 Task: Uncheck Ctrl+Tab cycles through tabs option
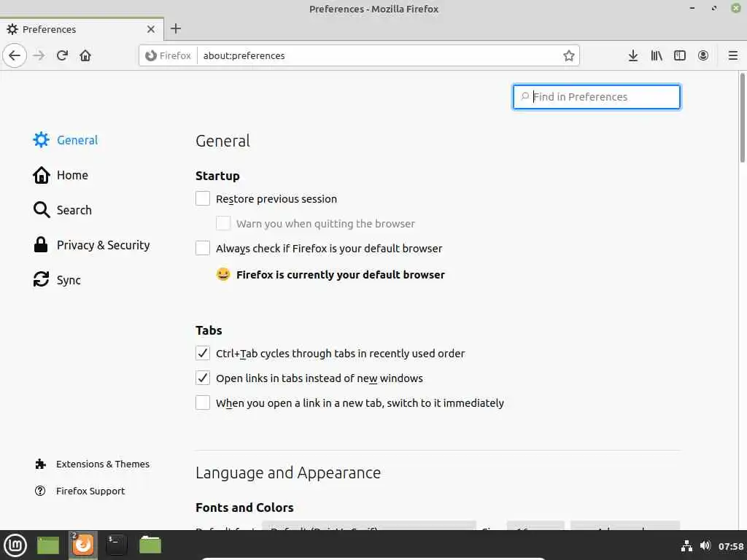pyautogui.click(x=203, y=354)
